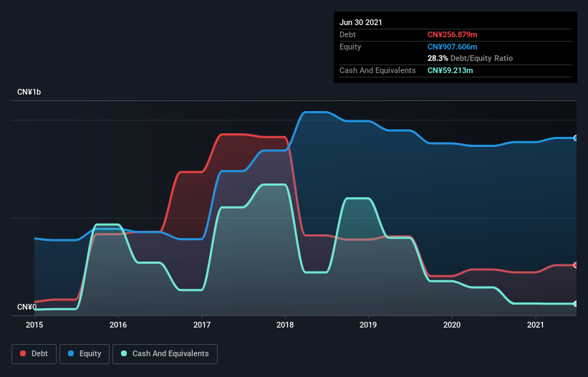The height and width of the screenshot is (377, 588).
Task: Select the 2019 axis label
Action: 368,325
